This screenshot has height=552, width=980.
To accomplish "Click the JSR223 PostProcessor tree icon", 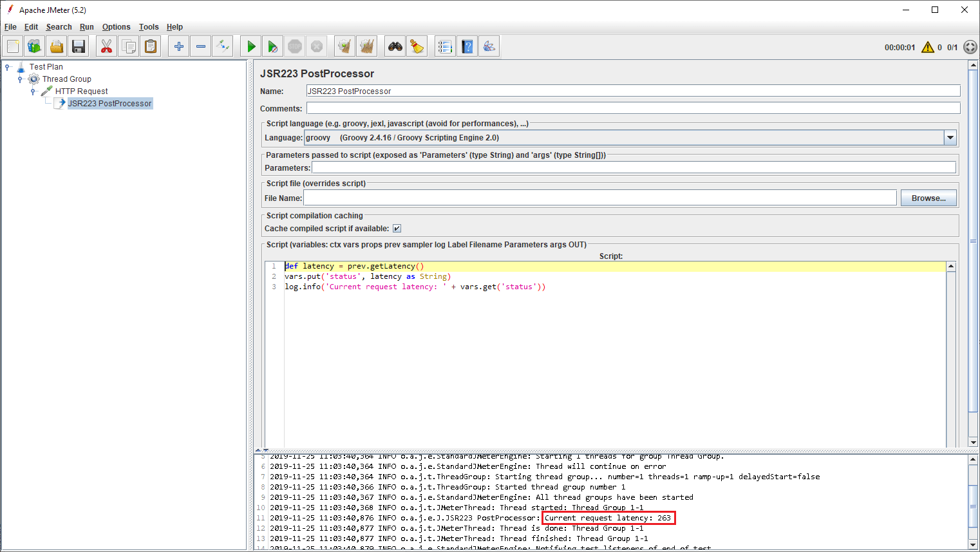I will [61, 103].
